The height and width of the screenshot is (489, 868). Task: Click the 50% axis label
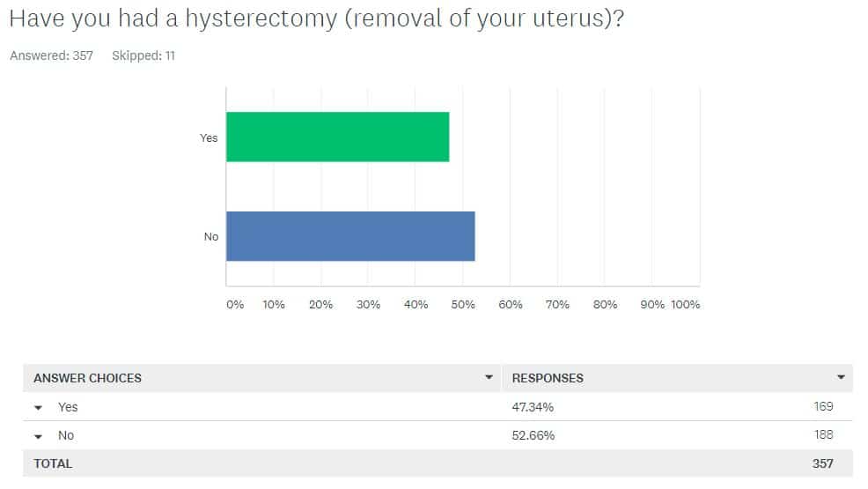[x=463, y=304]
